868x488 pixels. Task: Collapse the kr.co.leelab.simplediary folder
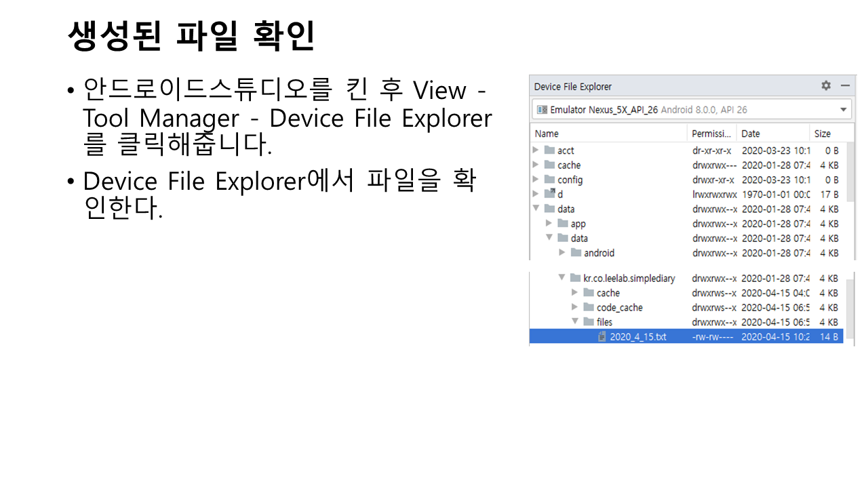(561, 278)
